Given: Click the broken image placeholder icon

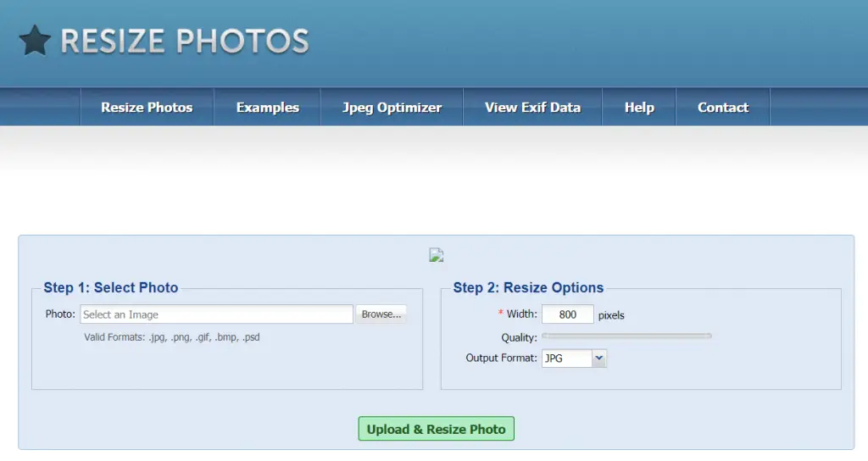Looking at the screenshot, I should (x=437, y=255).
